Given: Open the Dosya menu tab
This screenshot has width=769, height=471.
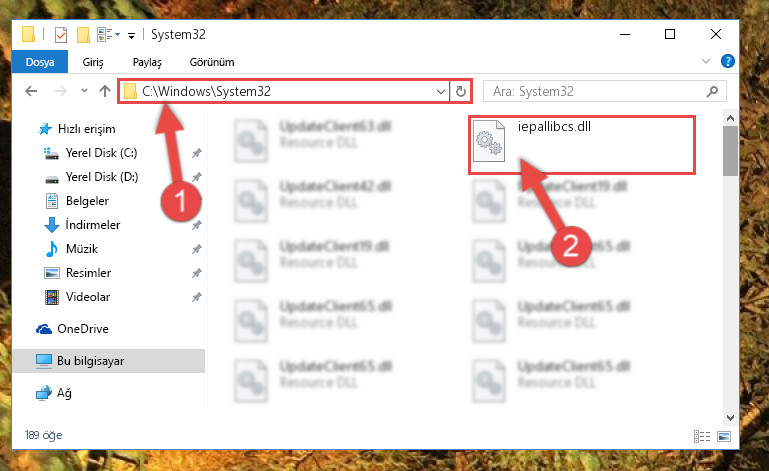Looking at the screenshot, I should point(40,62).
